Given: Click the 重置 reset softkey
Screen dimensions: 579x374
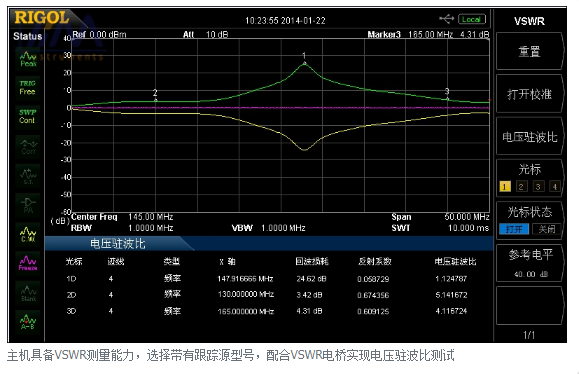Looking at the screenshot, I should tap(530, 51).
